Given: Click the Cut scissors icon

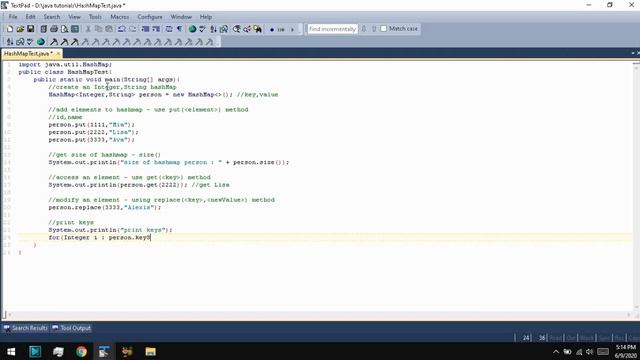Looking at the screenshot, I should click(x=88, y=29).
